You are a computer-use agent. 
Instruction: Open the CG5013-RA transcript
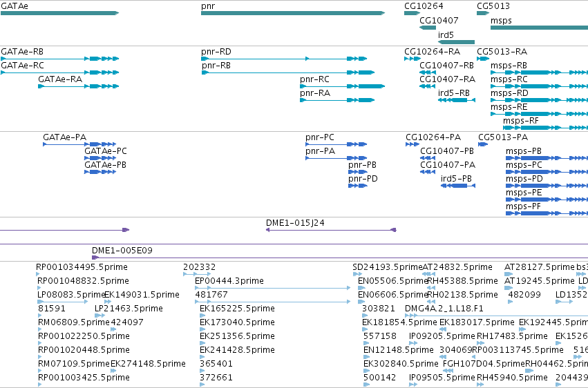point(483,59)
